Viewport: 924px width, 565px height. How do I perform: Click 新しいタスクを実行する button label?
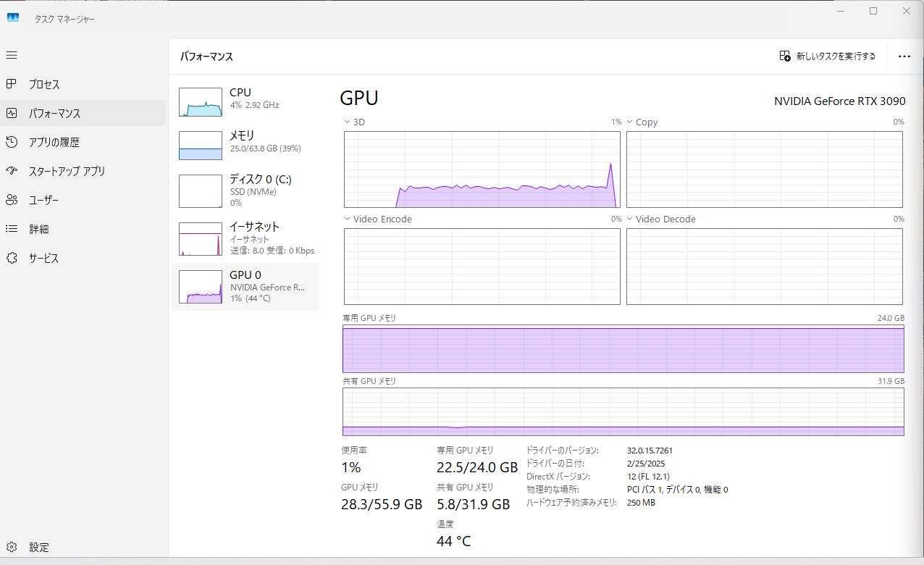pyautogui.click(x=836, y=56)
